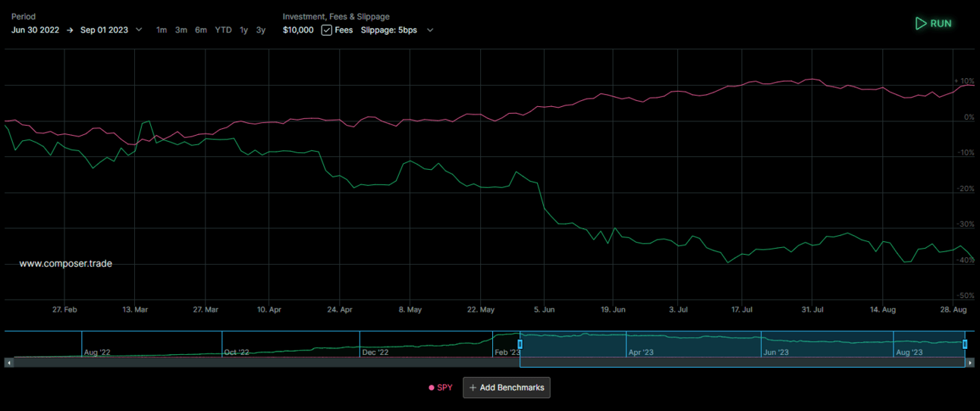Click the 24. Apr x-axis label
Image resolution: width=980 pixels, height=411 pixels.
pos(340,309)
